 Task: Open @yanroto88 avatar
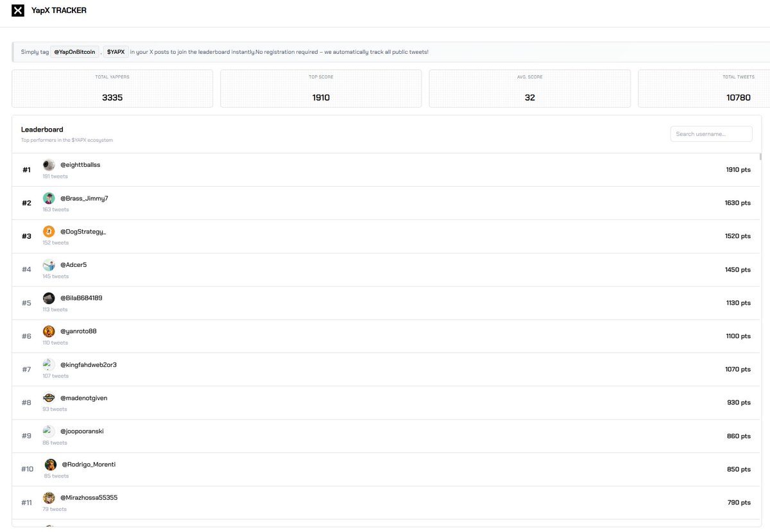[x=49, y=331]
